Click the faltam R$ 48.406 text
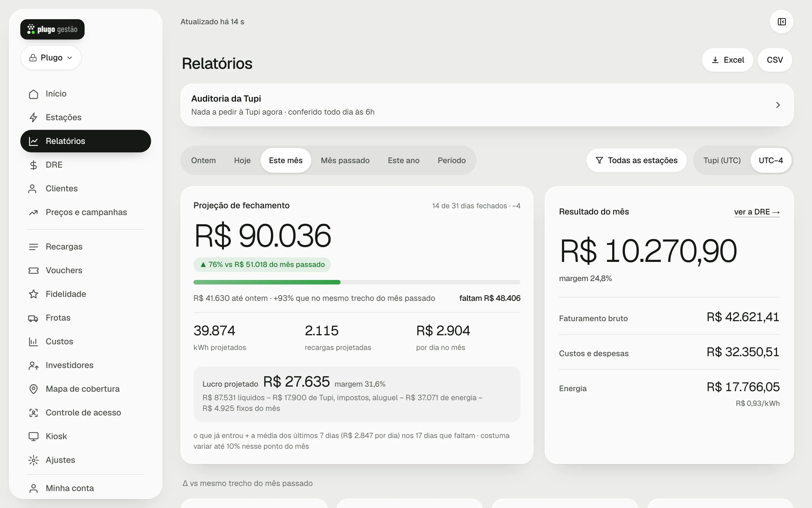812x508 pixels. pos(489,298)
